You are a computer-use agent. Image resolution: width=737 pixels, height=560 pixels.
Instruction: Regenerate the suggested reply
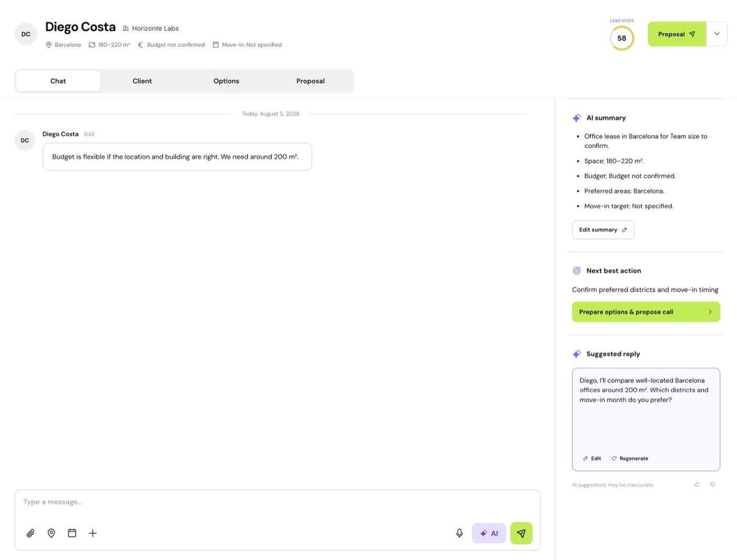click(x=630, y=458)
